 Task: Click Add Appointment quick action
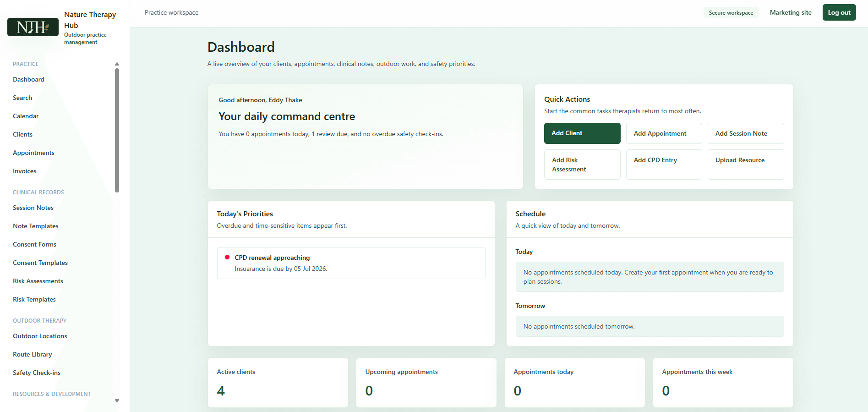pos(664,133)
